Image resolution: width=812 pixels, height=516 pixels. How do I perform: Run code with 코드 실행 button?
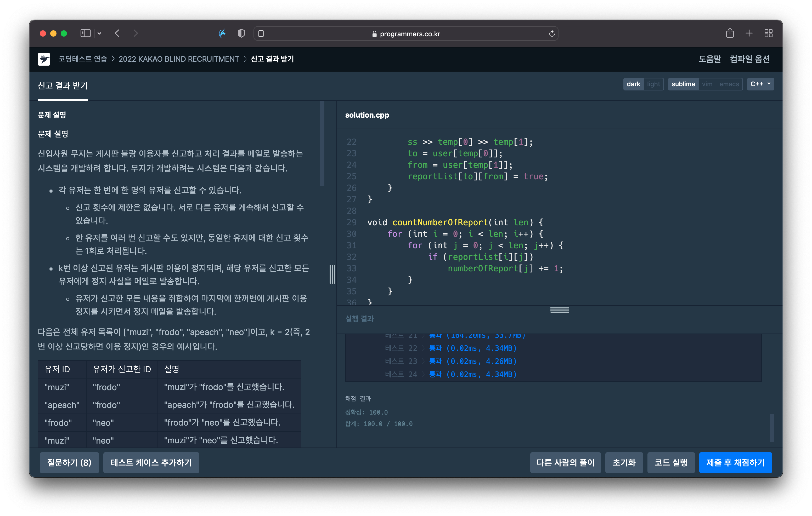click(671, 462)
